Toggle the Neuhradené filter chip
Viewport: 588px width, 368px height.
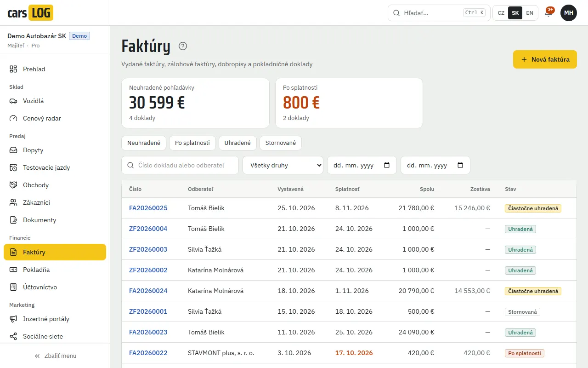point(144,143)
